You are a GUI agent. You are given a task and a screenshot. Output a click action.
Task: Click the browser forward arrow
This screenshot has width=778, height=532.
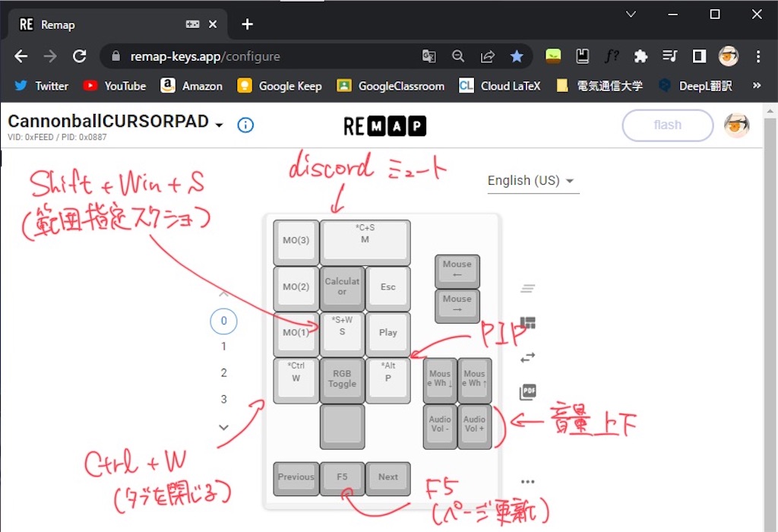click(50, 56)
